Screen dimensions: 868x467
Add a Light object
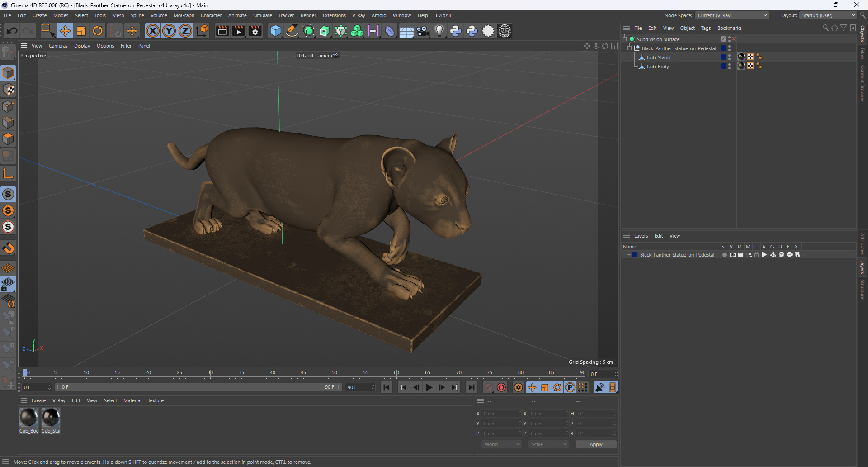coord(439,31)
